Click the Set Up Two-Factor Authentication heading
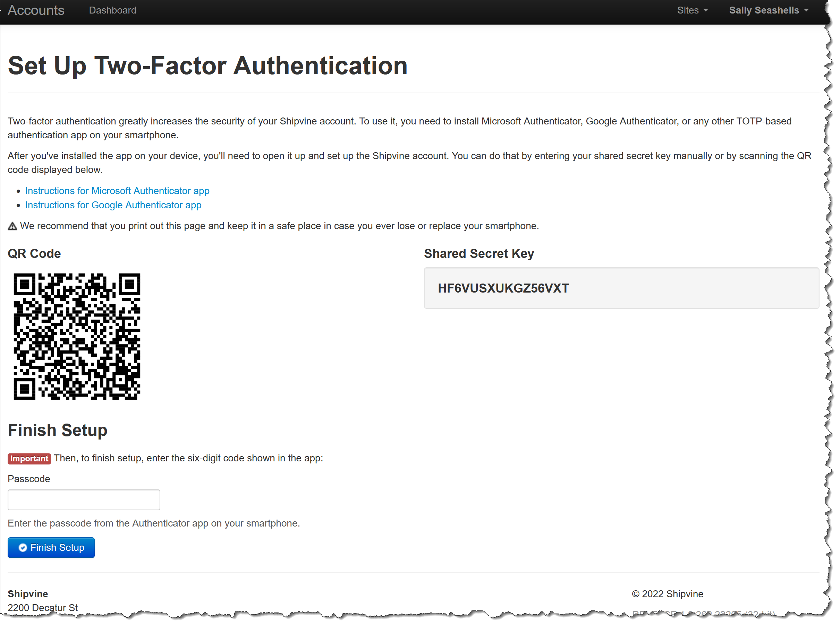 (207, 66)
